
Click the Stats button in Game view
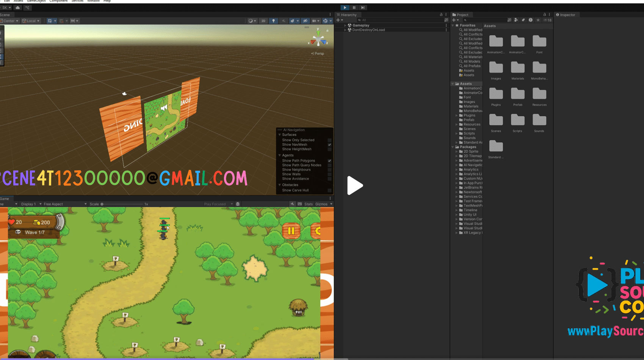point(309,204)
